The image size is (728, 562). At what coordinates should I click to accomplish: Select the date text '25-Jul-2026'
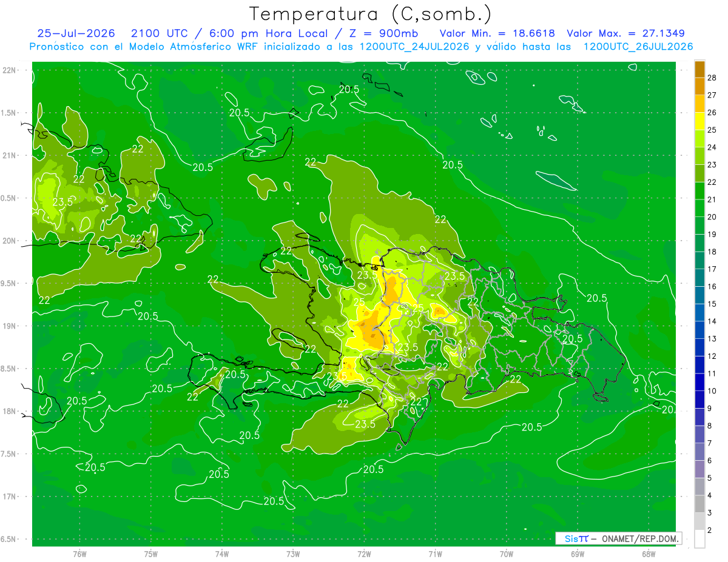(x=76, y=33)
